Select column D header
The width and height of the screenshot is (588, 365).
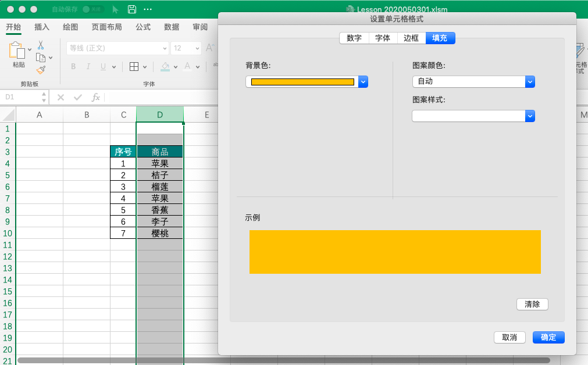pos(160,114)
